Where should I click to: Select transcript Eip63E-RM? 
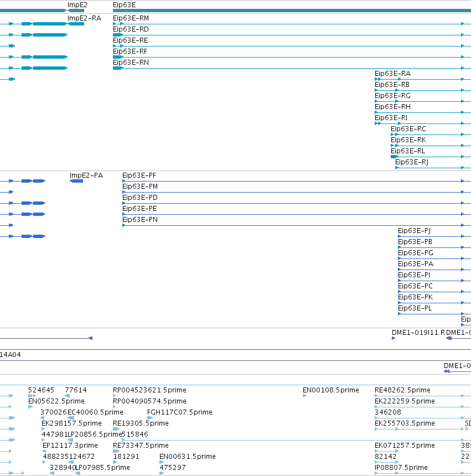pyautogui.click(x=131, y=18)
